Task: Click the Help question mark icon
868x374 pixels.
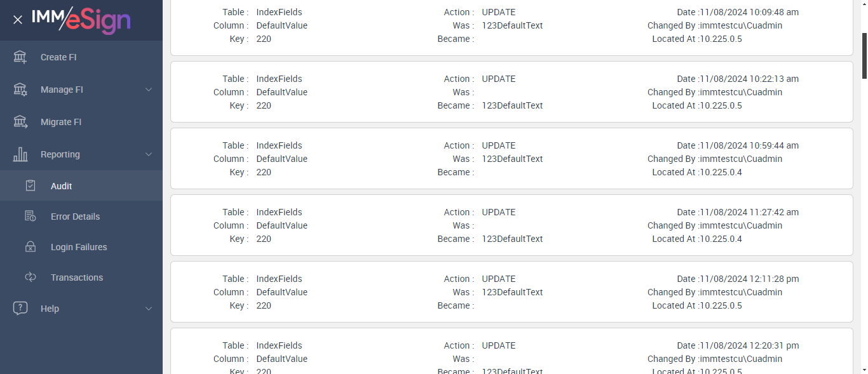Action: coord(20,309)
